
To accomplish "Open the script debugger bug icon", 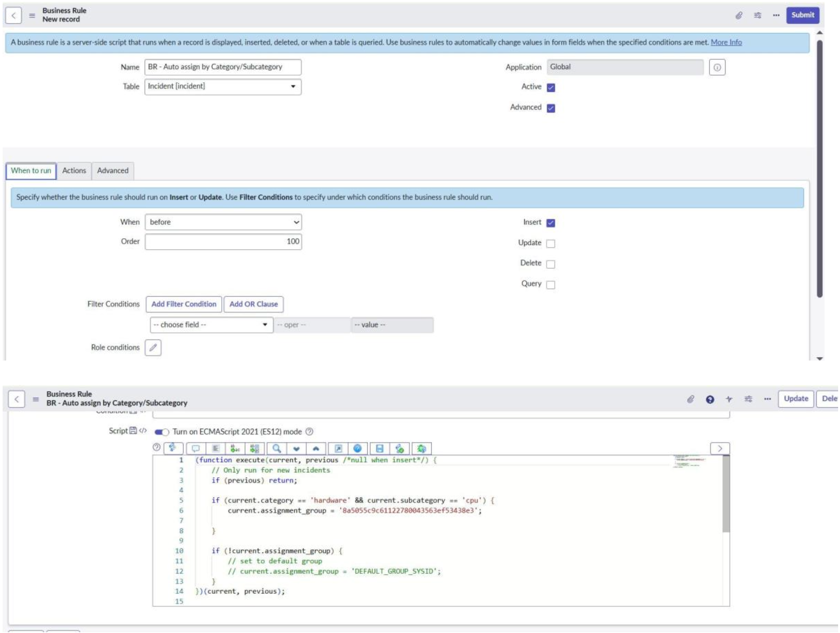I will click(422, 449).
